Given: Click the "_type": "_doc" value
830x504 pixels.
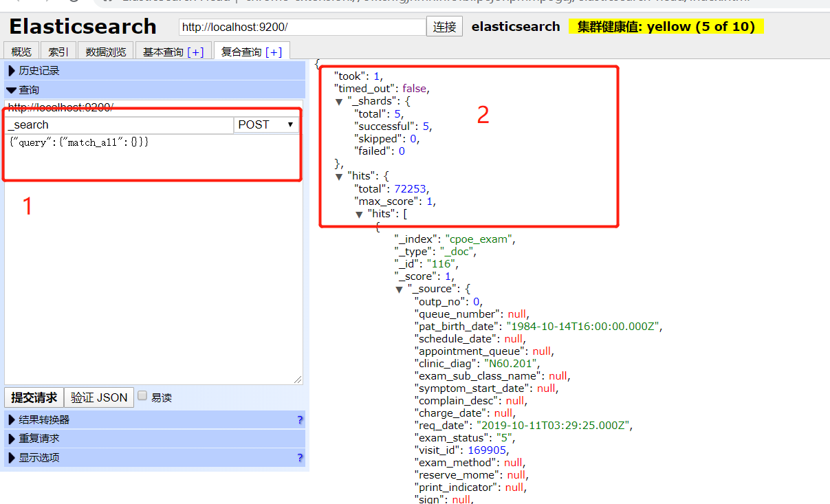Looking at the screenshot, I should 457,251.
